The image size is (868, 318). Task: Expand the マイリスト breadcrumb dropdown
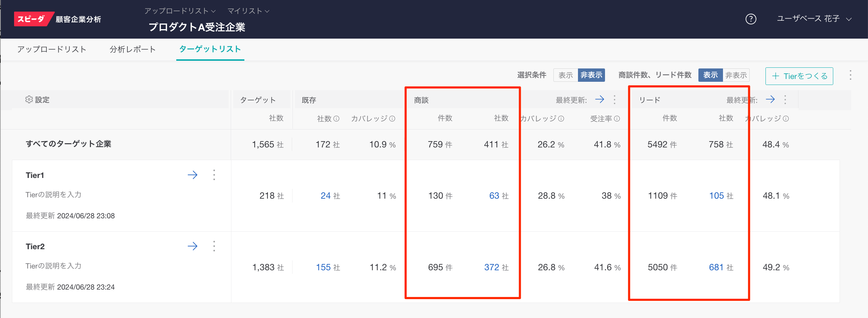tap(248, 11)
